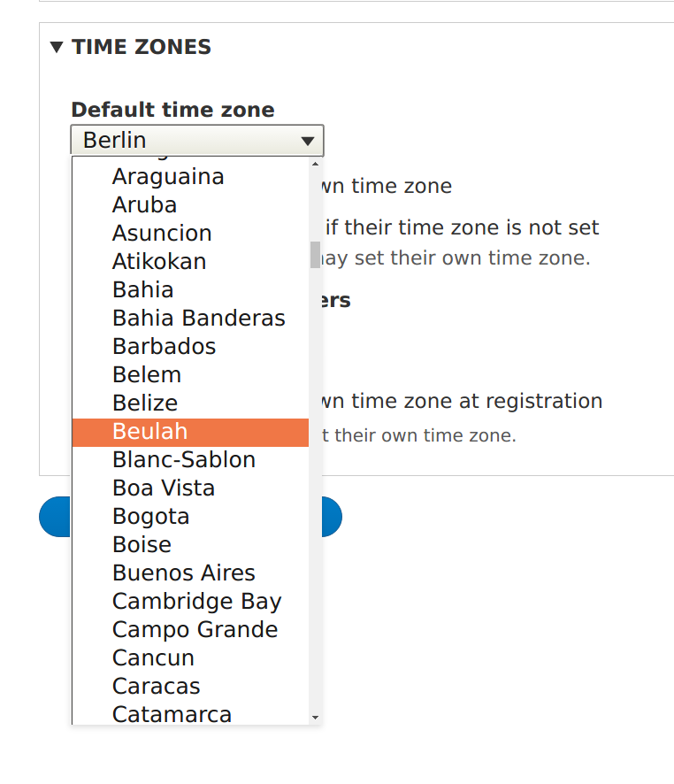Image resolution: width=674 pixels, height=784 pixels.
Task: Choose Blanc-Sablon from the time zone list
Action: point(184,459)
